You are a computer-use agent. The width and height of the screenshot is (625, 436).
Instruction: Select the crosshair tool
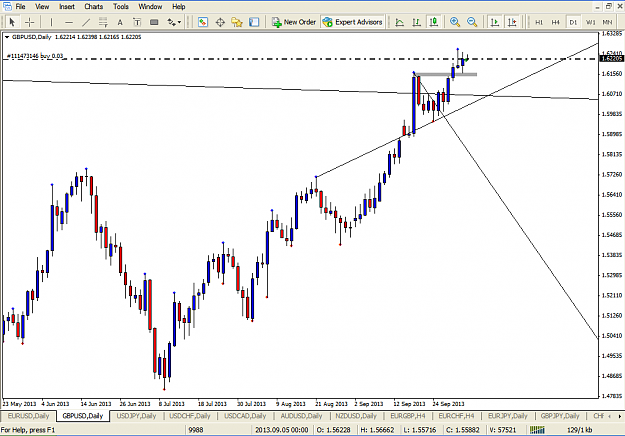(29, 22)
